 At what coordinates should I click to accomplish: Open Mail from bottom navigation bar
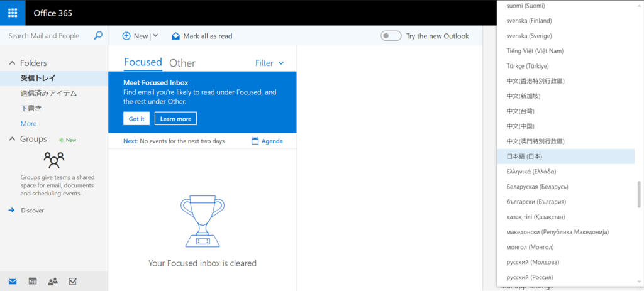coord(13,282)
